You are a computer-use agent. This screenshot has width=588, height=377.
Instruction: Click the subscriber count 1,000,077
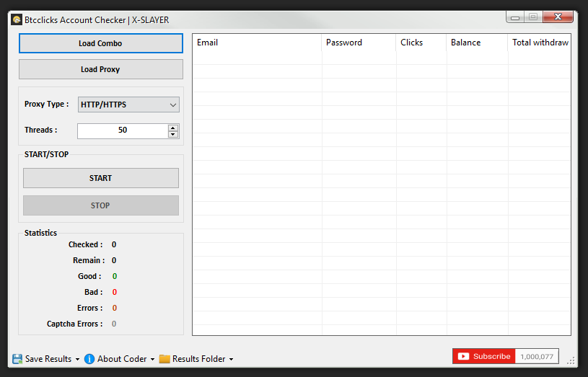(537, 356)
